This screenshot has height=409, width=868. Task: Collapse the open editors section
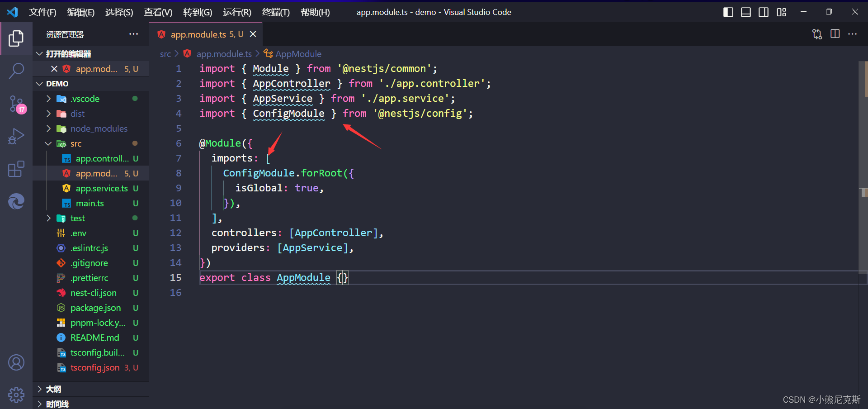(x=40, y=54)
